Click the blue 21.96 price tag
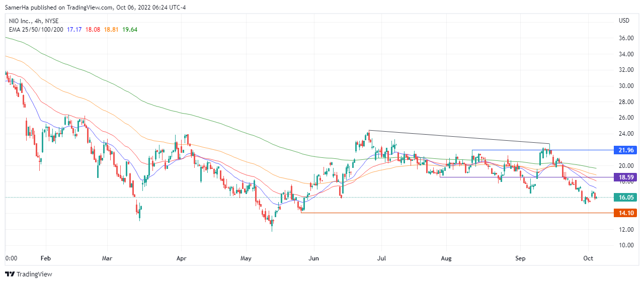 click(625, 150)
